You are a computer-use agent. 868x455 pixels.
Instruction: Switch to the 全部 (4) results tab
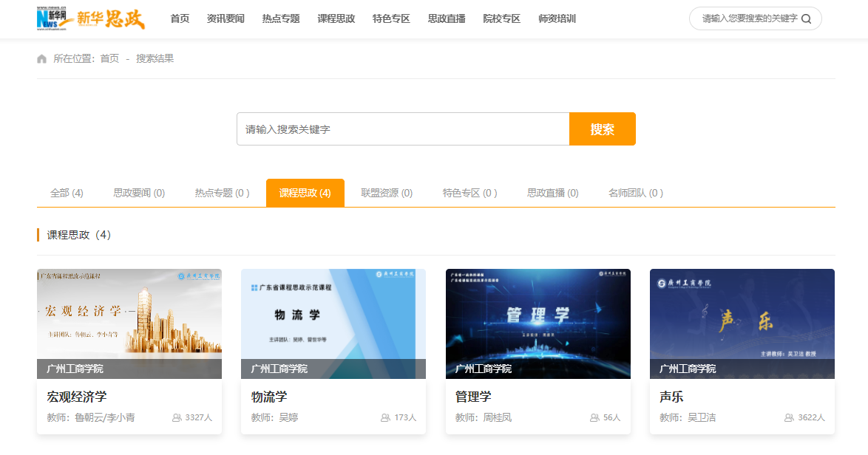point(67,193)
